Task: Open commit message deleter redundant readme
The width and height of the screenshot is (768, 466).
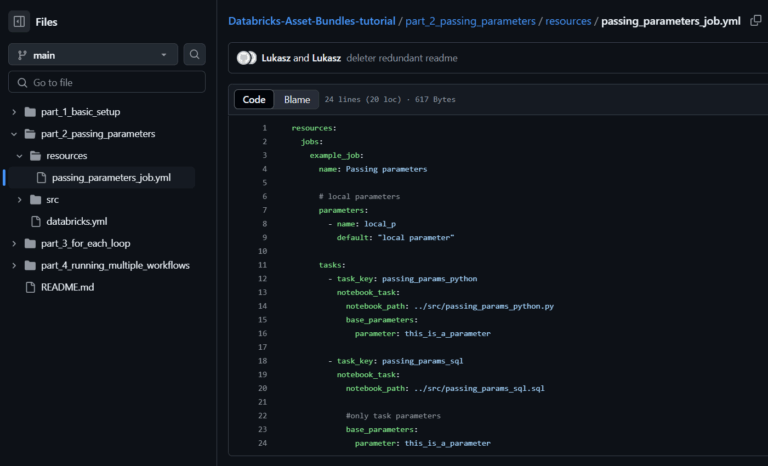Action: click(402, 58)
